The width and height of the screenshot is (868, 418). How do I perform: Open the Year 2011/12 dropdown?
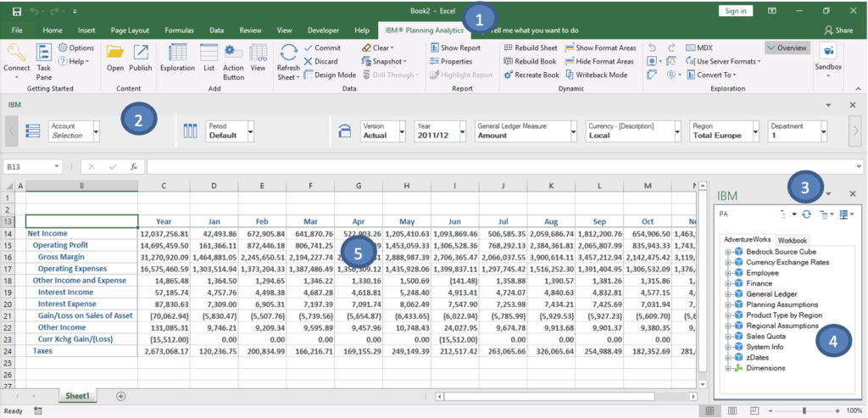pyautogui.click(x=464, y=131)
